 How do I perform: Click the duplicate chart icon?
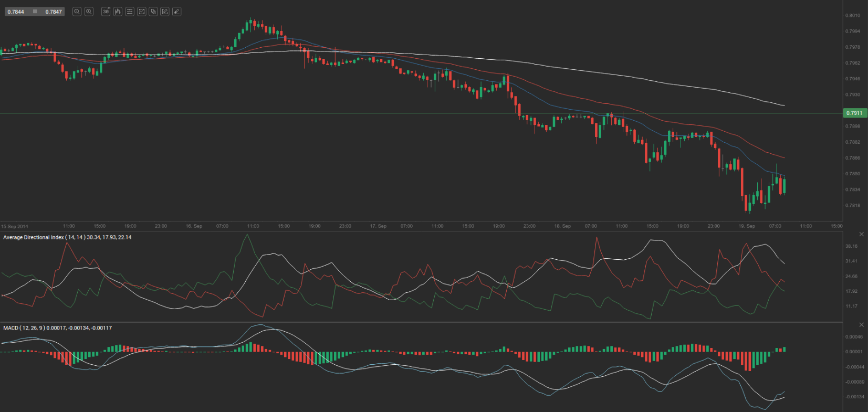[x=153, y=12]
